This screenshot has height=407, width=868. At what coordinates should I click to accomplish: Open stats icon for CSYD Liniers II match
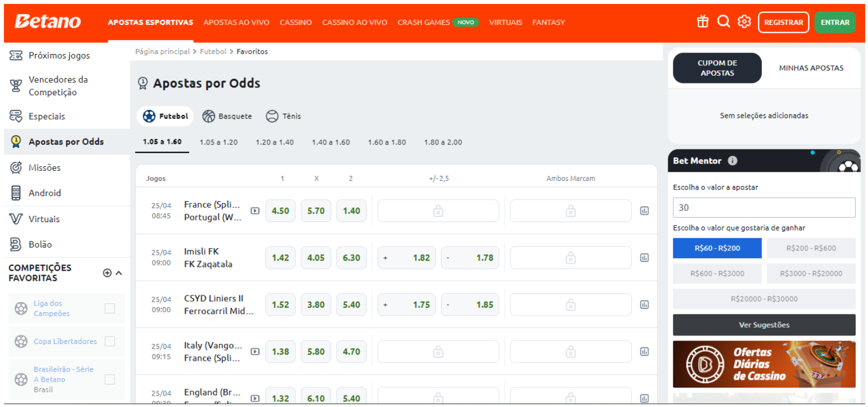click(x=644, y=304)
